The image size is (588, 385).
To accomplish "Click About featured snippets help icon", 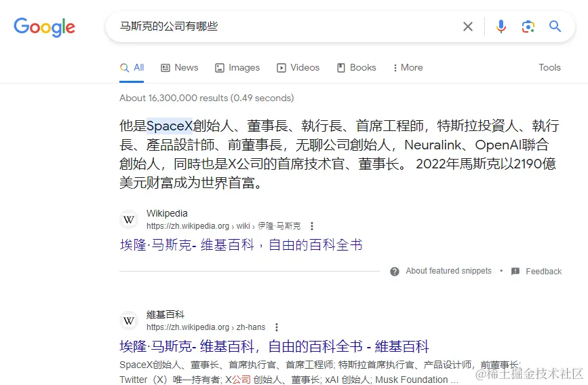I will click(395, 271).
